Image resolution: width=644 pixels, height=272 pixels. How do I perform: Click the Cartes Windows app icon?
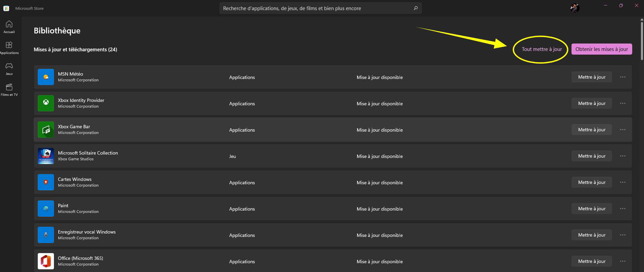tap(46, 182)
